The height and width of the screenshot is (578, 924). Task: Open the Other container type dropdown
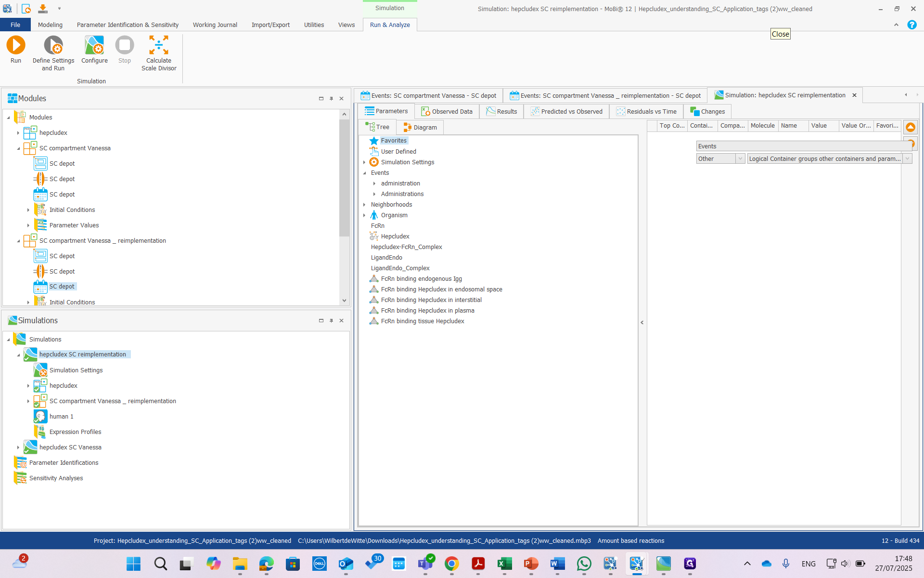click(x=740, y=159)
